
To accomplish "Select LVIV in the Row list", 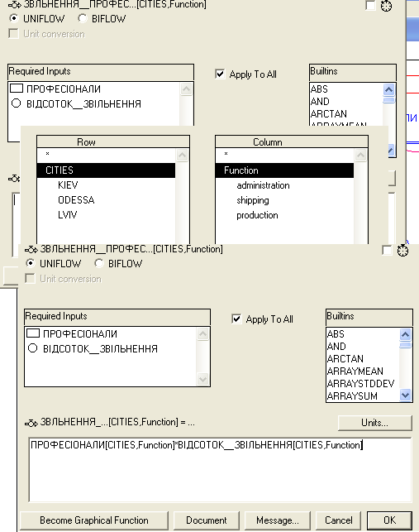I will [x=67, y=215].
